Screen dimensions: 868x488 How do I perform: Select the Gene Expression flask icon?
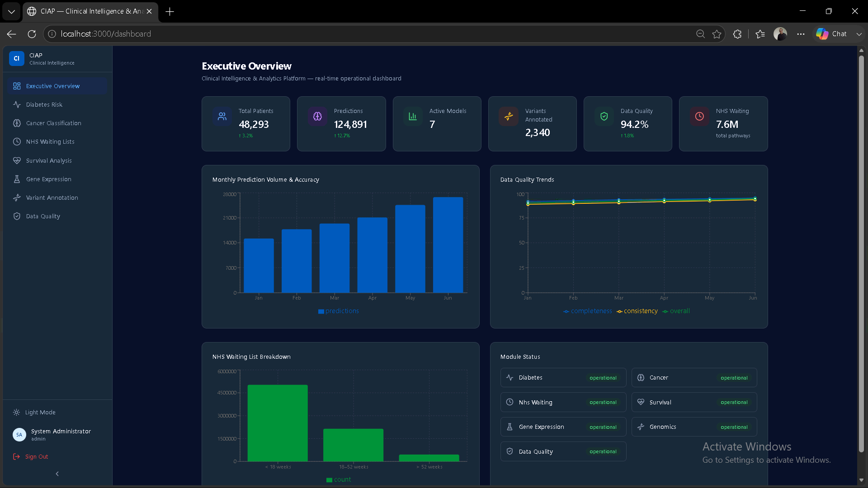17,179
